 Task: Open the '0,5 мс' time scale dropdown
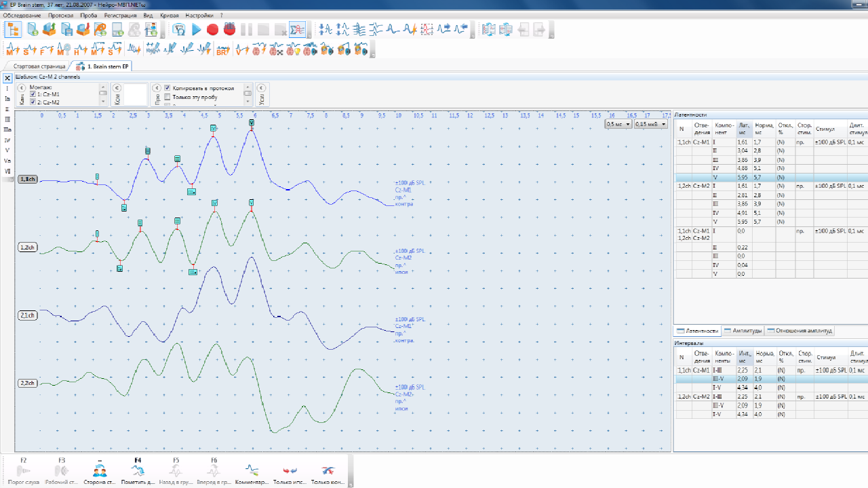pyautogui.click(x=618, y=124)
